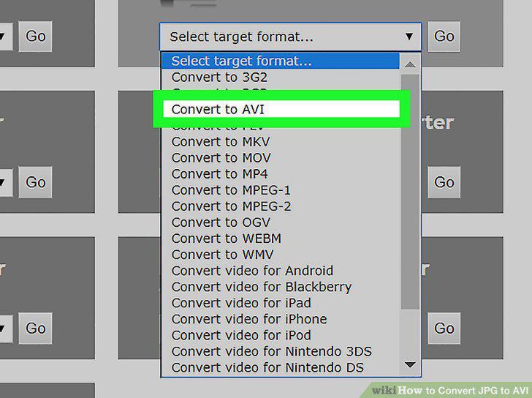Choose Convert to WEBM option
The height and width of the screenshot is (398, 532).
(281, 239)
